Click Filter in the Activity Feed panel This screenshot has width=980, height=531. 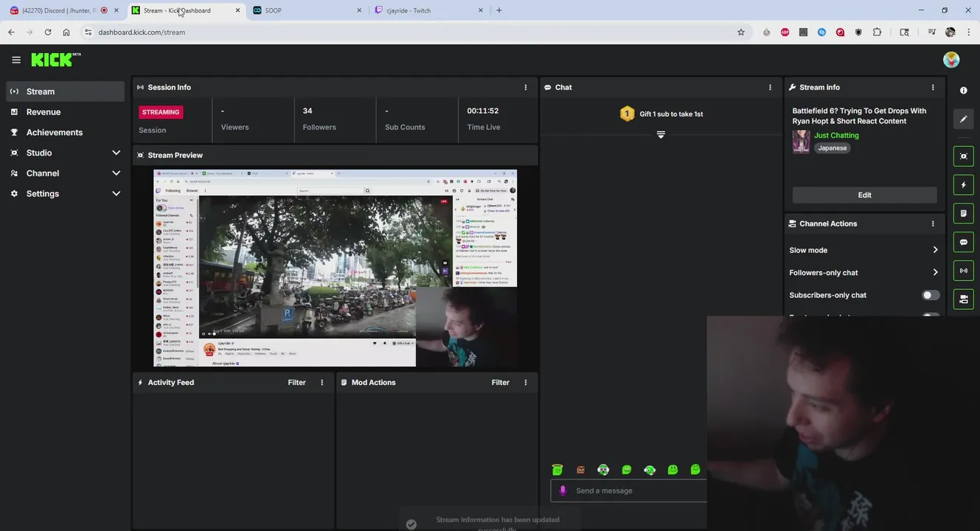[296, 382]
